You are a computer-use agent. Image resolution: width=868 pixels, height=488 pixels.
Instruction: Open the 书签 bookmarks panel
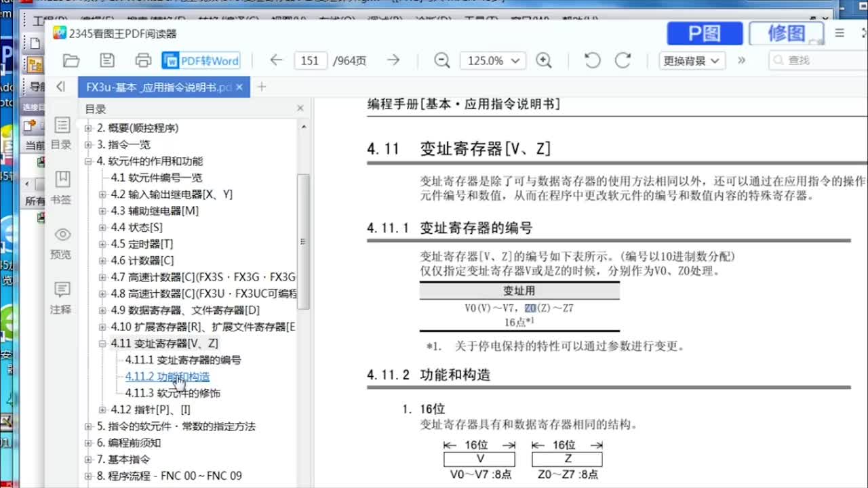(x=62, y=188)
